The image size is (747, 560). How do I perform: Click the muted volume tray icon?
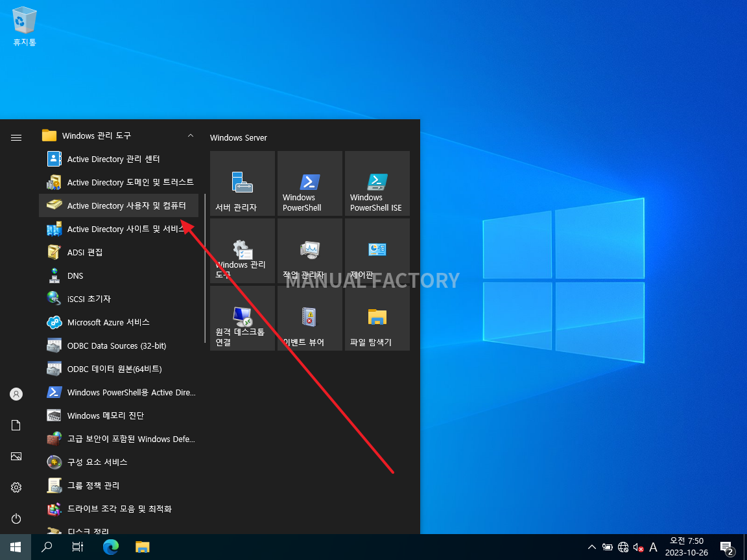tap(638, 547)
